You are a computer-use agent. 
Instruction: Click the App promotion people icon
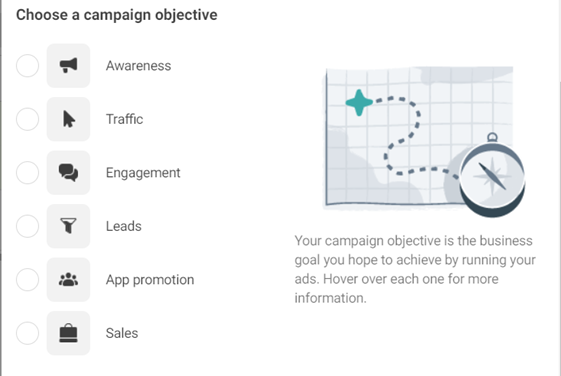click(68, 279)
